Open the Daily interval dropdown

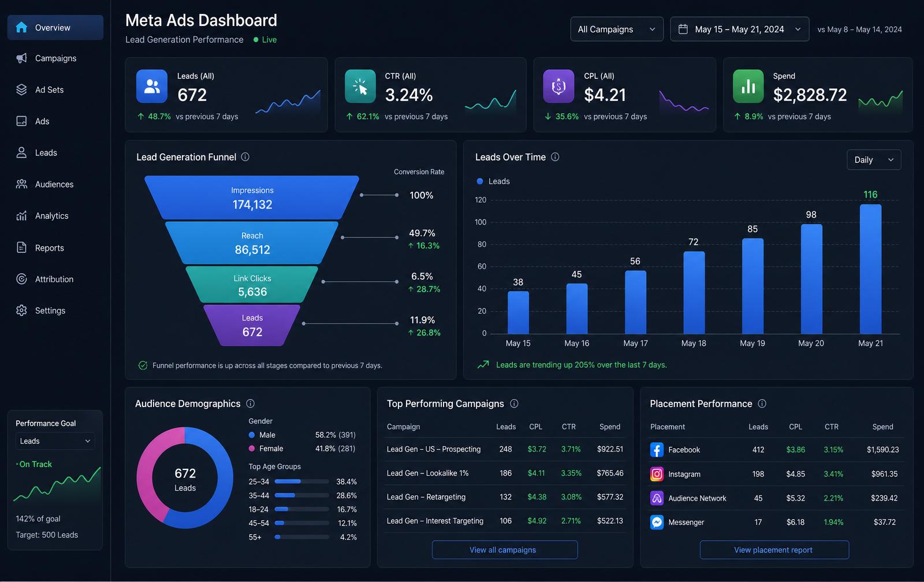click(x=874, y=160)
